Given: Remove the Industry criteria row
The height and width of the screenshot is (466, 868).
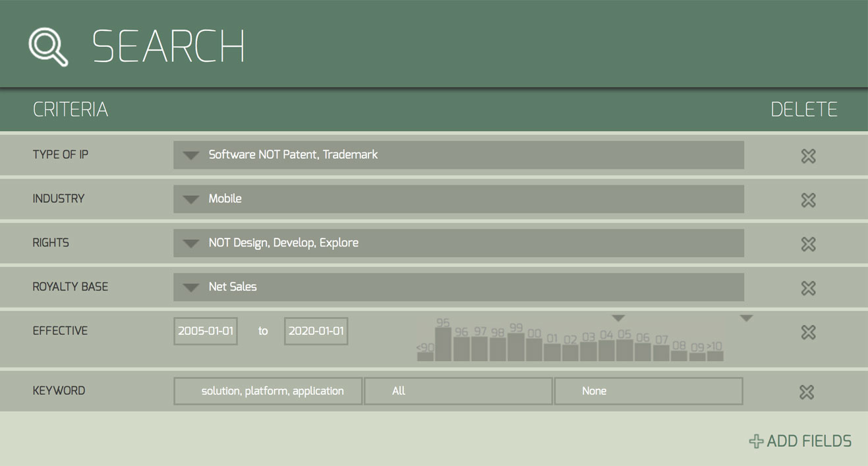Looking at the screenshot, I should [808, 200].
